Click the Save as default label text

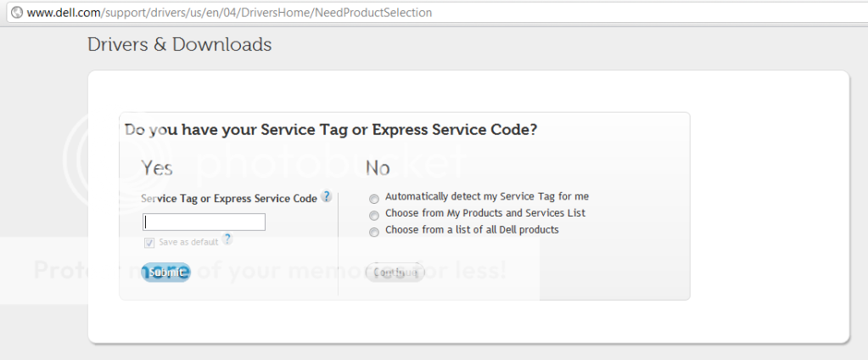[188, 242]
